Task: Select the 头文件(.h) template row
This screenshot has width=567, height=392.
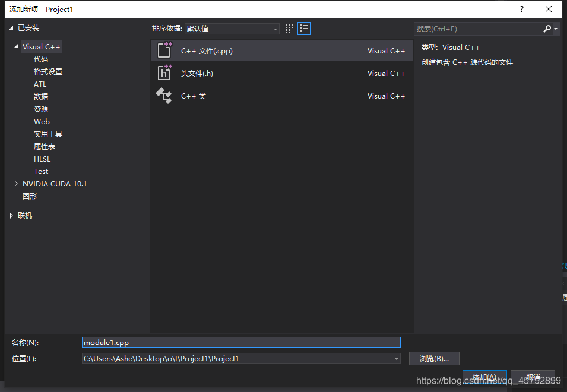Action: tap(281, 73)
